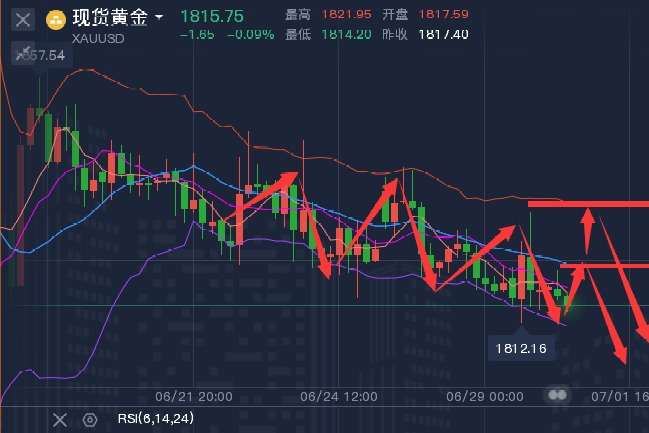Image resolution: width=649 pixels, height=433 pixels.
Task: Click the RSI(6,14,24) indicator label
Action: coord(153,419)
